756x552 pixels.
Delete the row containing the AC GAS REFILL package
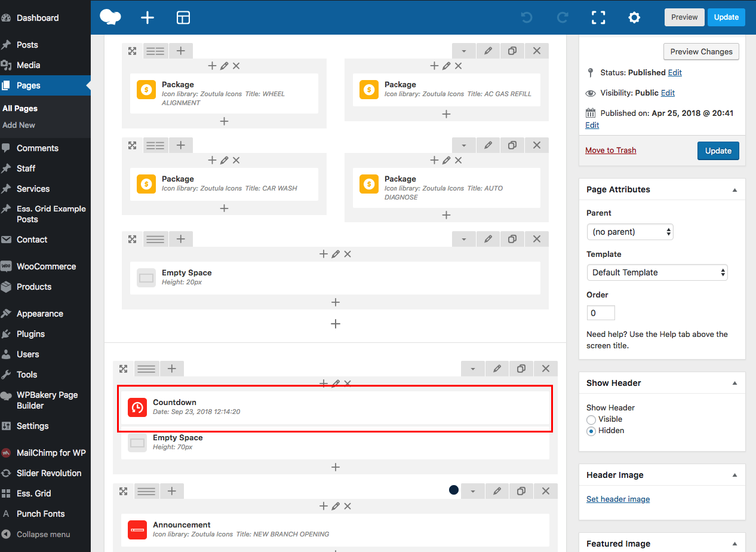537,51
